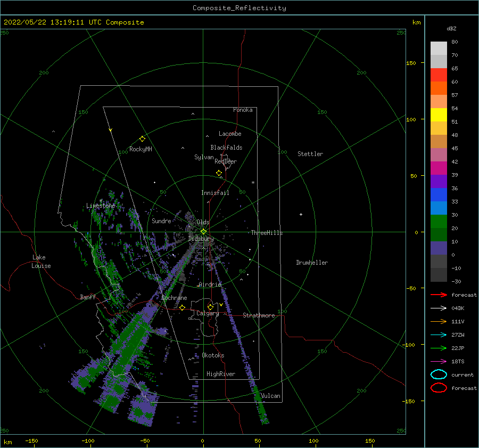
Task: Click the yellow diamond marker near RedDeer
Action: click(x=219, y=173)
